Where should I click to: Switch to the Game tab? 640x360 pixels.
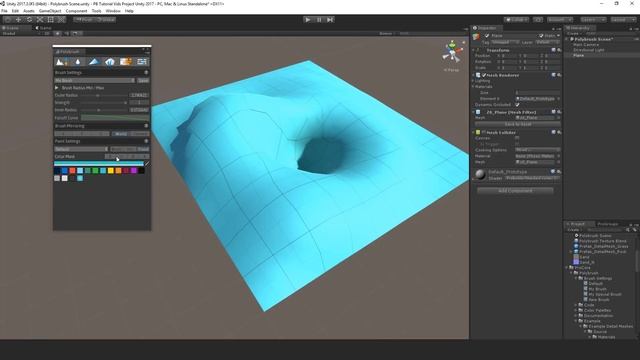43,28
